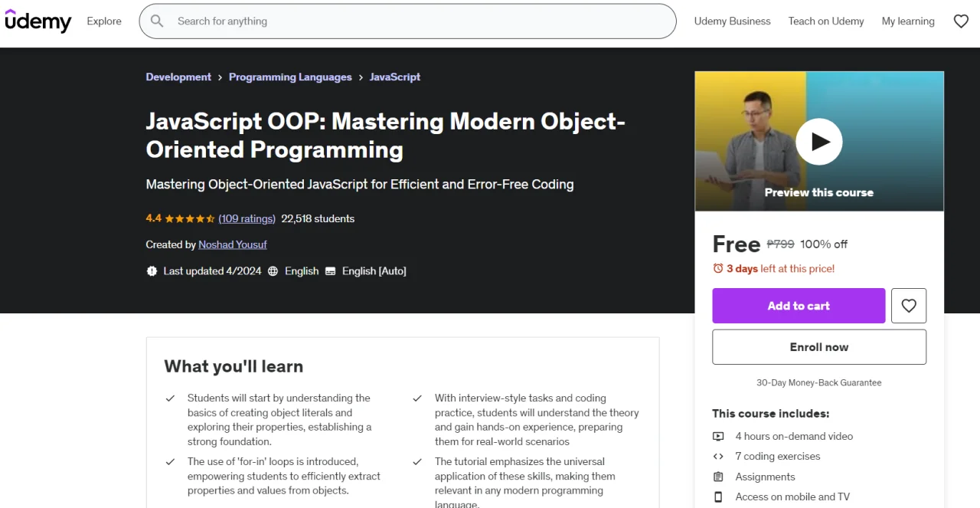The image size is (980, 508).
Task: Go to My learning
Action: [x=908, y=21]
